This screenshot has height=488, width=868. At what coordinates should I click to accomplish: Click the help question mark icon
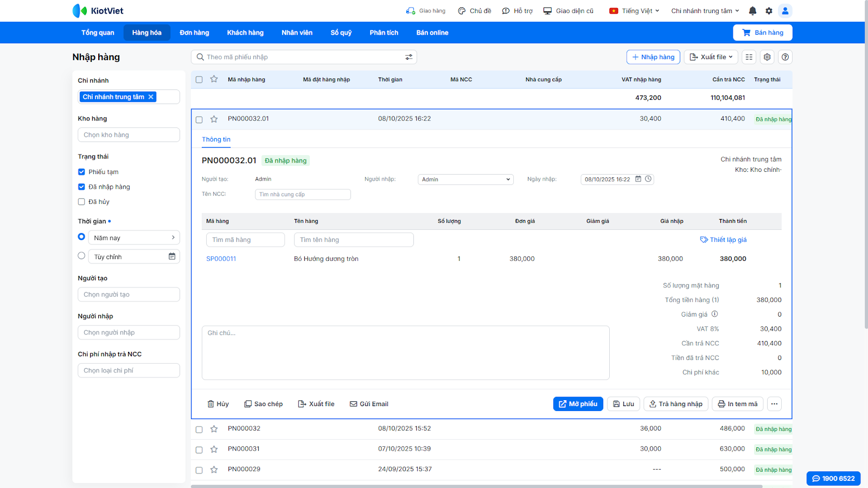pos(785,57)
